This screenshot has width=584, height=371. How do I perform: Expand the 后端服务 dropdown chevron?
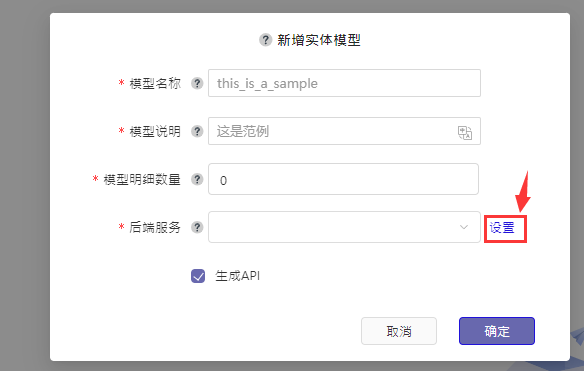[464, 227]
